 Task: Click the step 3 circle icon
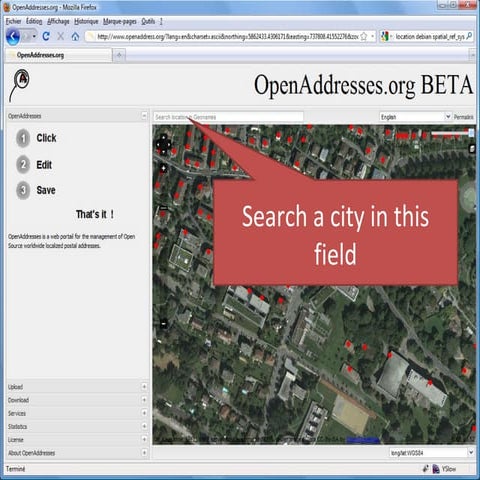click(x=23, y=190)
